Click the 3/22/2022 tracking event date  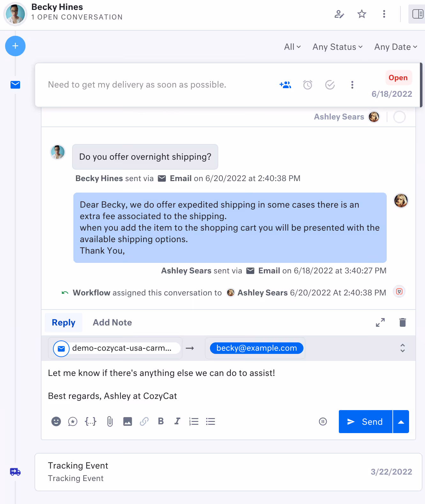(x=391, y=472)
